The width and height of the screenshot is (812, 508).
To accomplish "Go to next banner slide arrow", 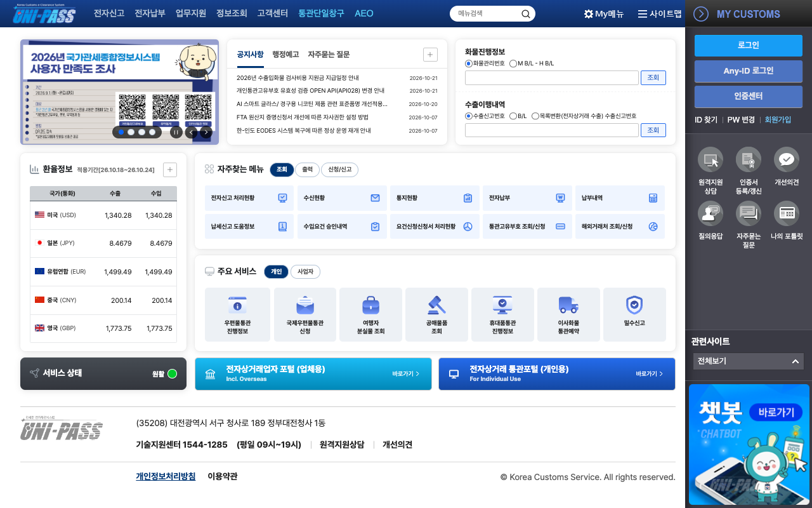I will coord(206,132).
